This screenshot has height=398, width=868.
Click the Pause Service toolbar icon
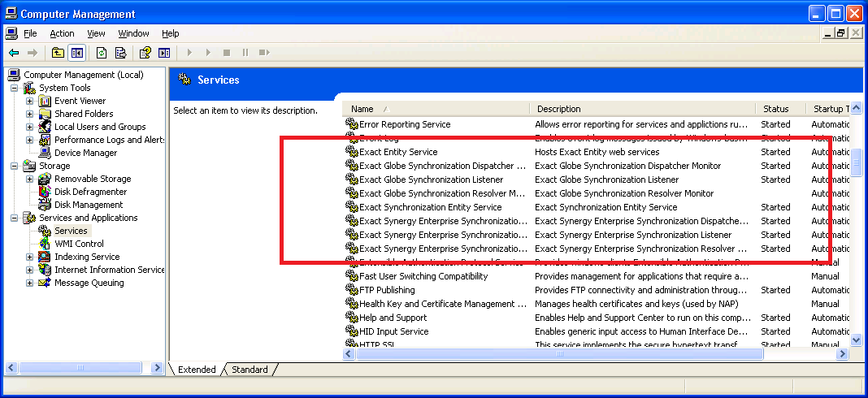pyautogui.click(x=245, y=53)
